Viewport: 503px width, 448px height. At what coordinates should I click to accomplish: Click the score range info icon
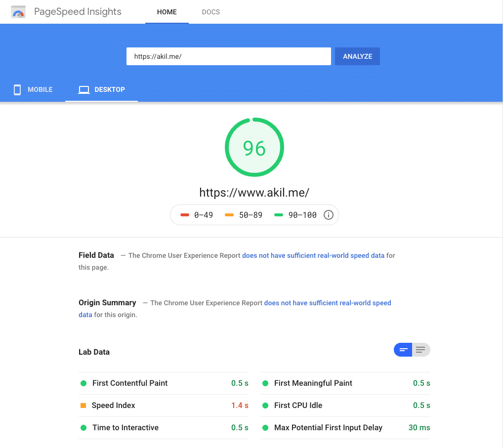[328, 215]
